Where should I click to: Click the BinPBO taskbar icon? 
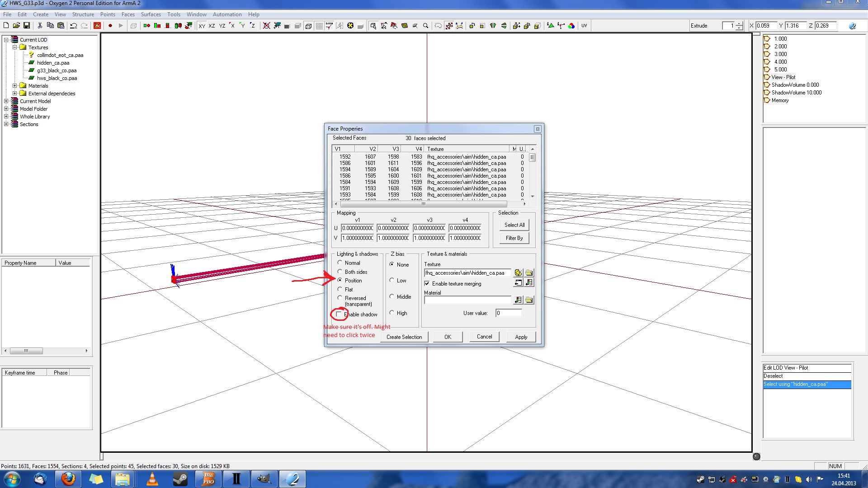coord(208,479)
